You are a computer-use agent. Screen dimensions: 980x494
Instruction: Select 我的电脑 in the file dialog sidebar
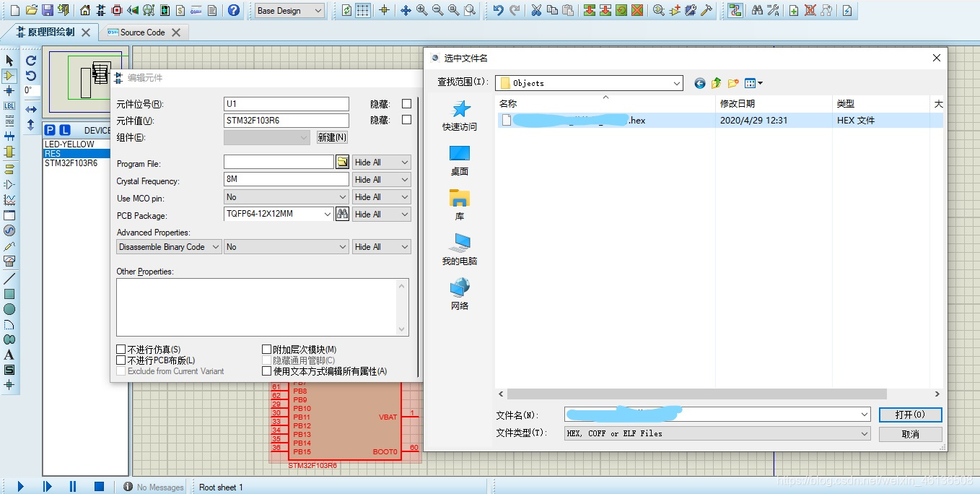click(x=460, y=250)
